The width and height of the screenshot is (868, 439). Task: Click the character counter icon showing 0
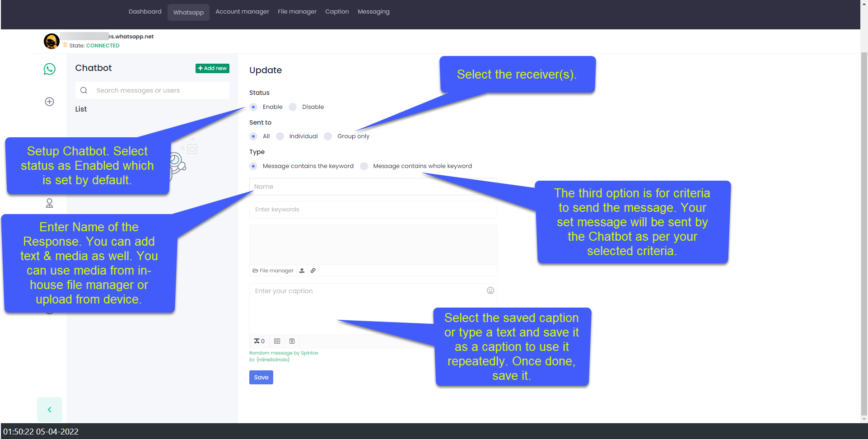pyautogui.click(x=259, y=341)
